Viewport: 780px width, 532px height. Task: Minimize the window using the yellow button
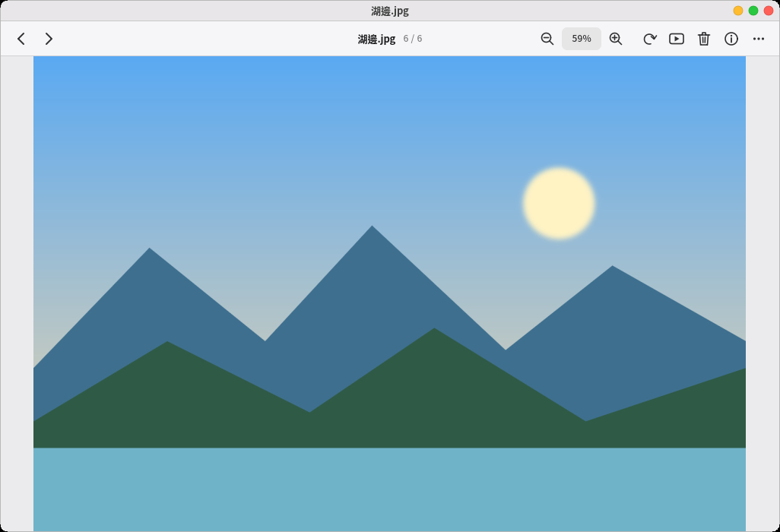pyautogui.click(x=738, y=11)
